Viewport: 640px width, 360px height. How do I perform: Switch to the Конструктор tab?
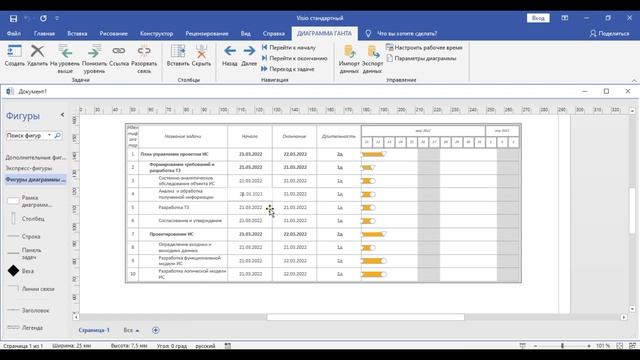156,33
